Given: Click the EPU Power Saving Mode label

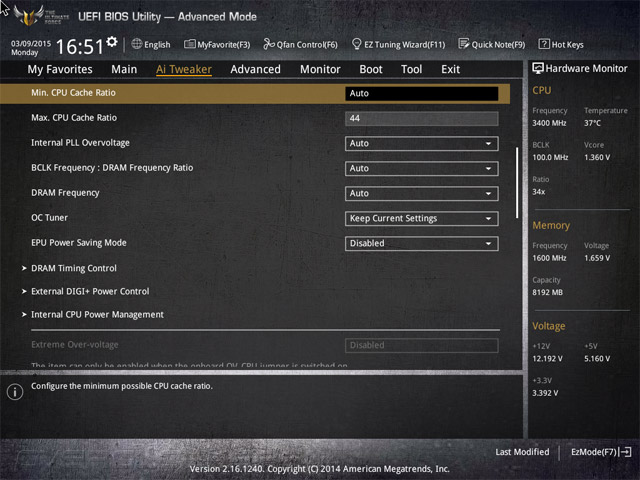Looking at the screenshot, I should click(x=79, y=242).
